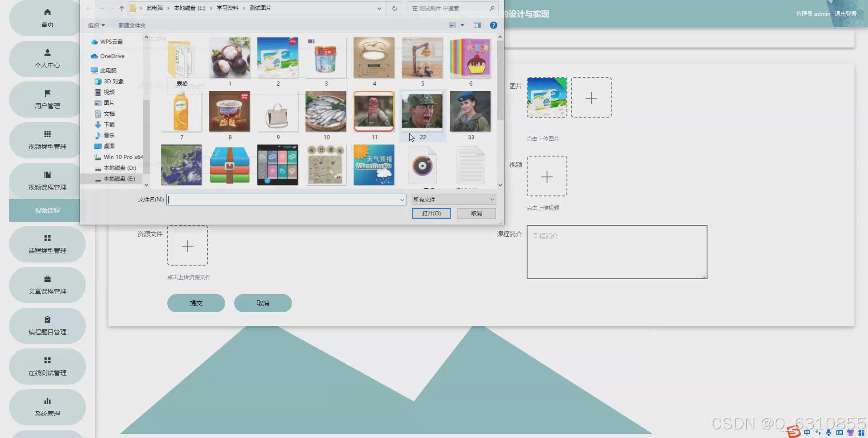Screen dimensions: 868x438
Task: Expand 视频课程管理 in sidebar
Action: point(47,181)
